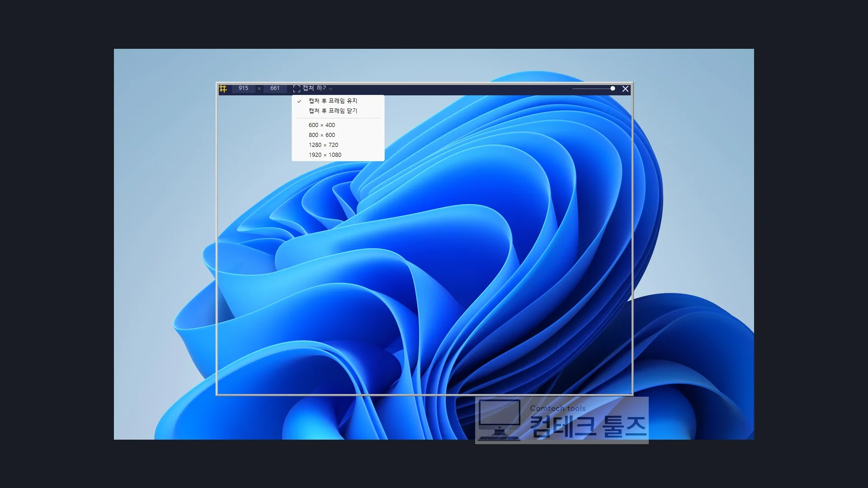Click the × separator between width and height
868x488 pixels.
pyautogui.click(x=259, y=89)
